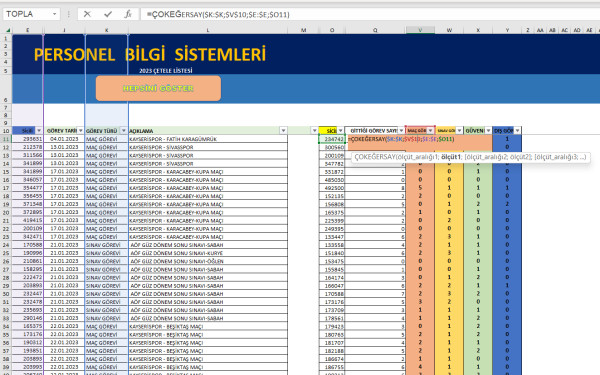This screenshot has width=600, height=375.
Task: Click inside the Name Box showing TOPLA
Action: [27, 14]
